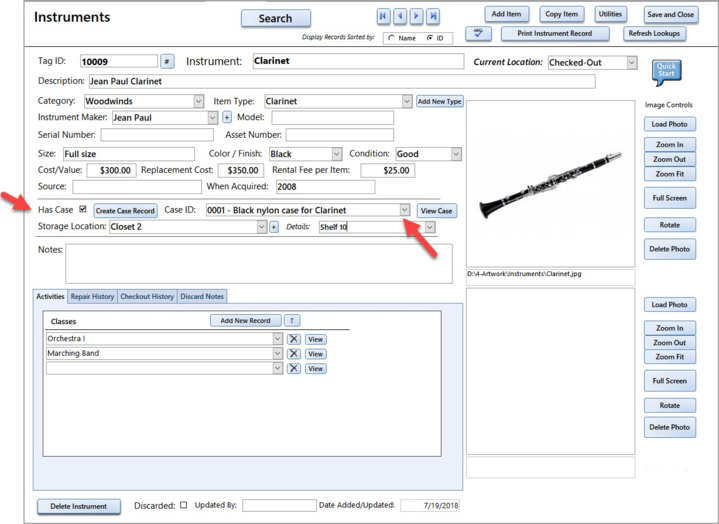Click the plus button beside Instrument Maker

click(x=227, y=118)
